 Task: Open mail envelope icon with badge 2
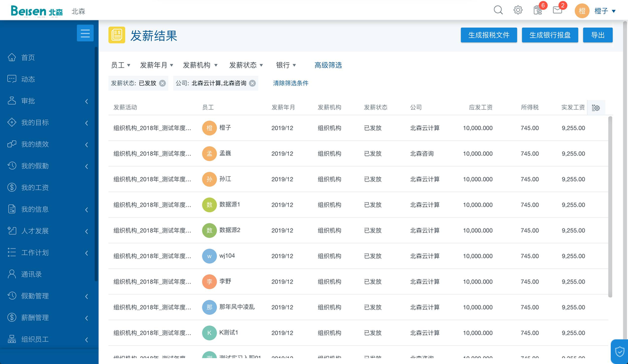tap(557, 10)
